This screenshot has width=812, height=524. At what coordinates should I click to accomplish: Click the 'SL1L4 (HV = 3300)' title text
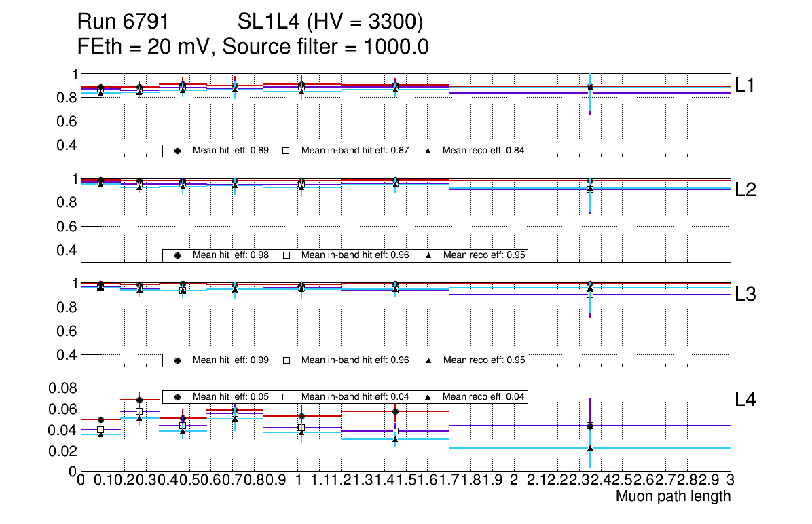click(331, 22)
